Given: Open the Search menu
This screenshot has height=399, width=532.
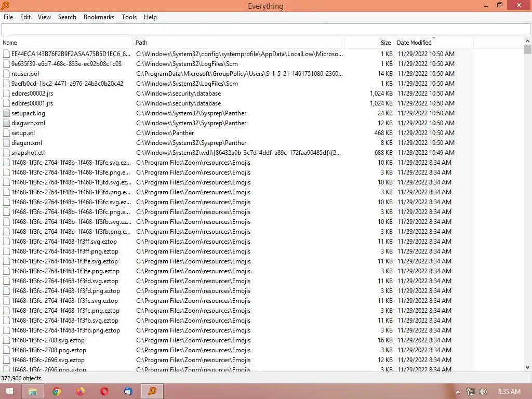Looking at the screenshot, I should pos(67,17).
